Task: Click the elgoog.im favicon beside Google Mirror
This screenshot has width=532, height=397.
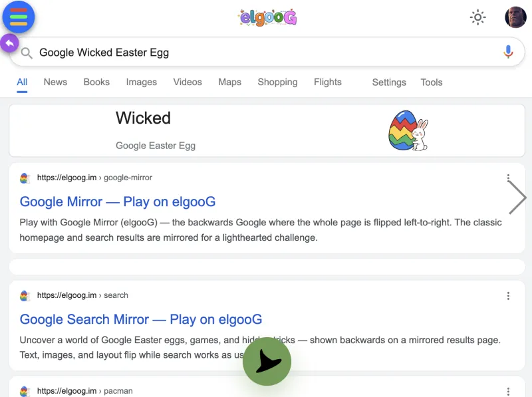Action: pos(25,178)
